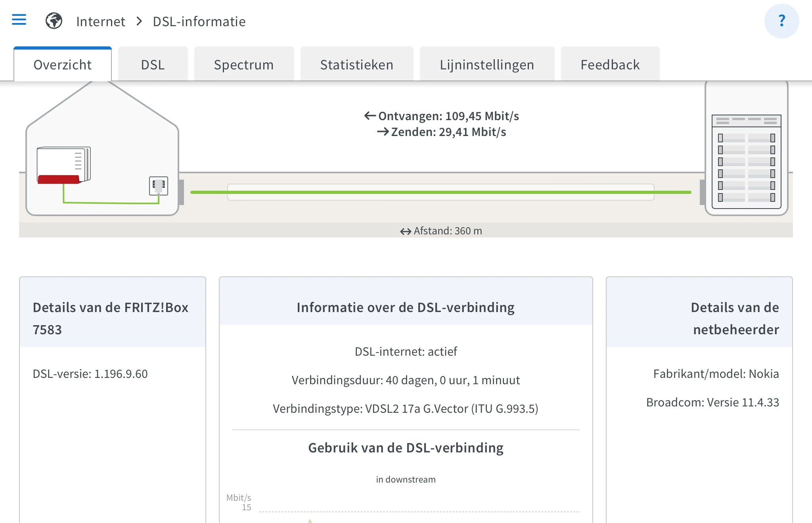Click the receive arrow next to Ontvangen

[x=370, y=116]
